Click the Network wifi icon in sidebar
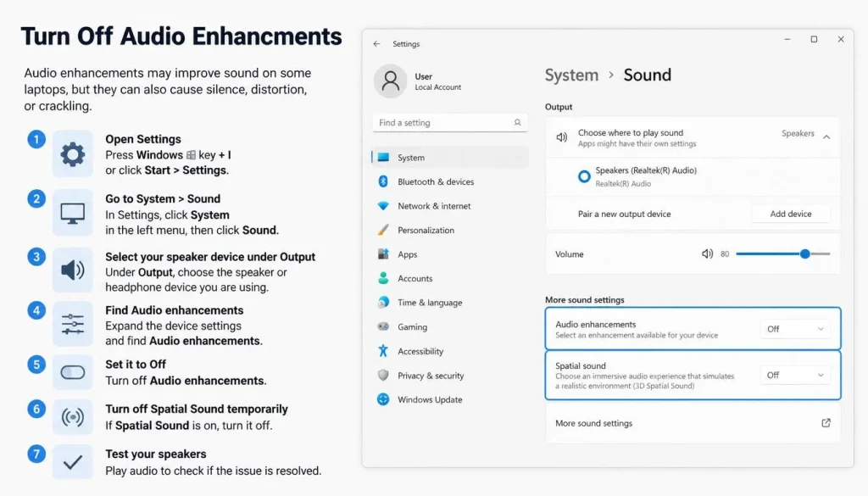Image resolution: width=868 pixels, height=496 pixels. [383, 205]
